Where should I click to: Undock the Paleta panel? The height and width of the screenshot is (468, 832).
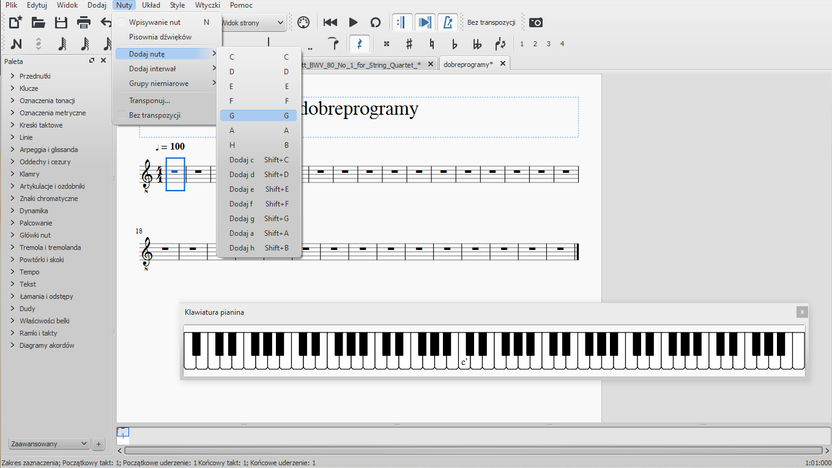tap(91, 61)
